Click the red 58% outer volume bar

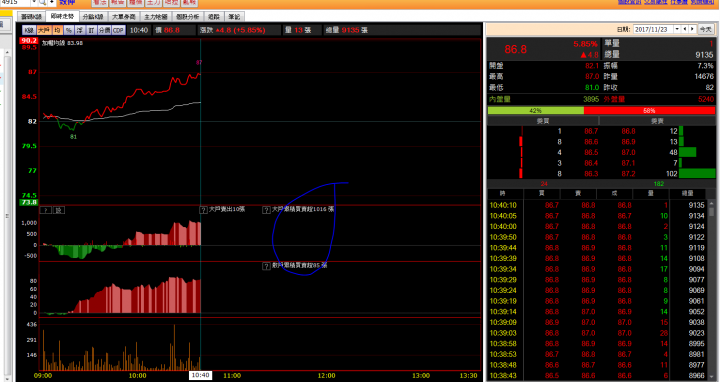649,111
